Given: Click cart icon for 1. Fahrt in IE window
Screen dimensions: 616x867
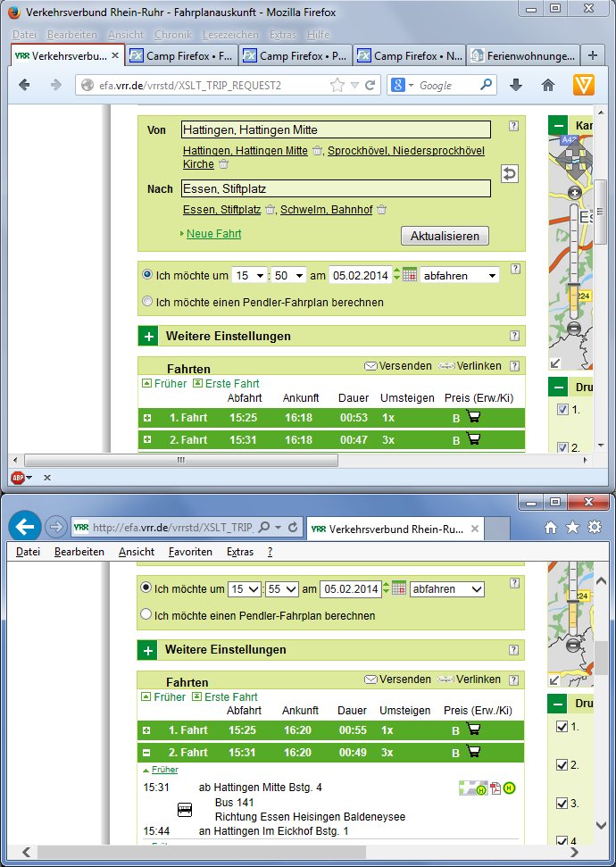Looking at the screenshot, I should 473,729.
